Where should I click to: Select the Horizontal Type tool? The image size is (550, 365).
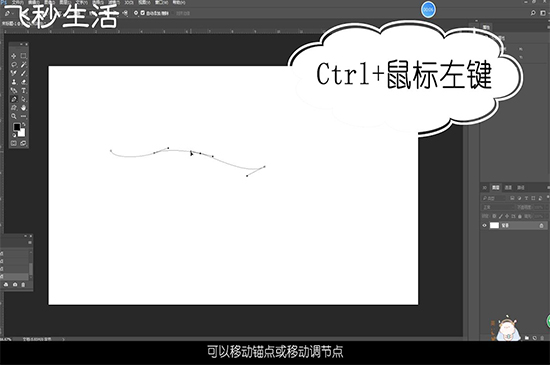[23, 91]
